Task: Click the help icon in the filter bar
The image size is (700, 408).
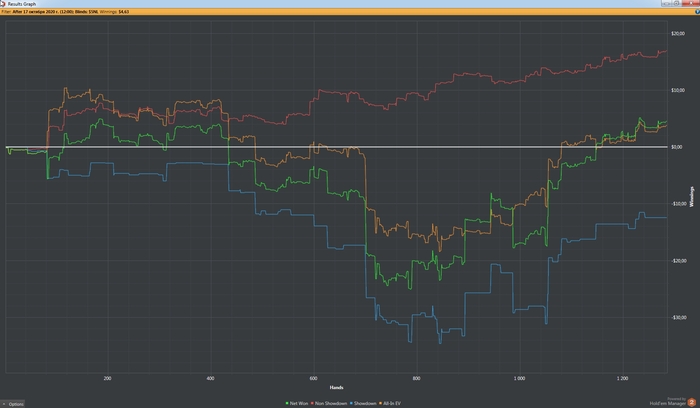Action: click(697, 12)
